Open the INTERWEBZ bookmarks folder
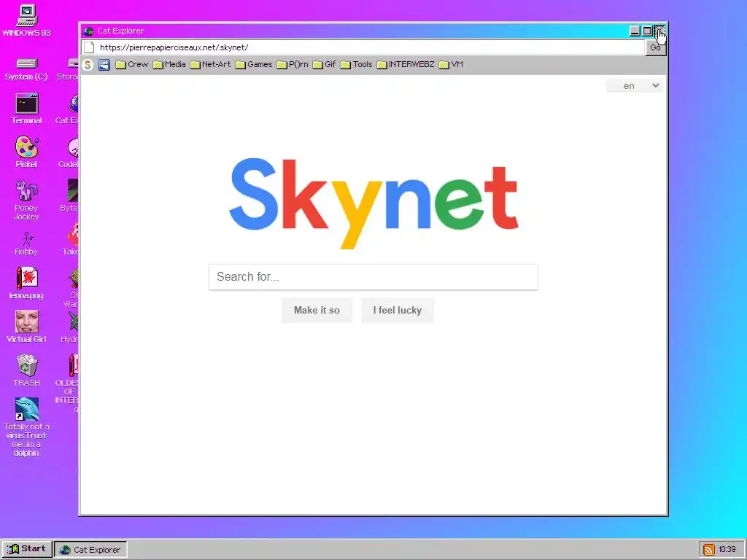This screenshot has width=747, height=560. (x=406, y=64)
